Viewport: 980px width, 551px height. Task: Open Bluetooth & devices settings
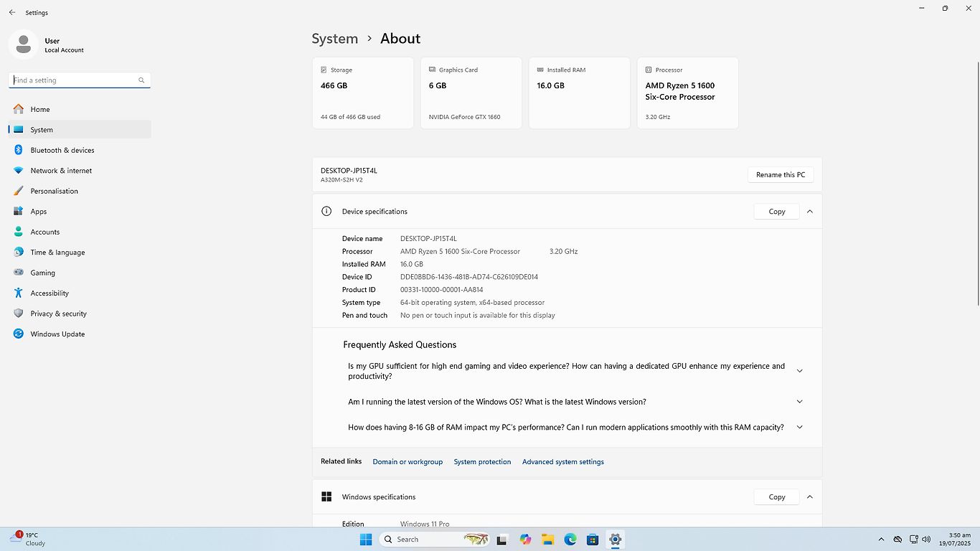pos(80,150)
